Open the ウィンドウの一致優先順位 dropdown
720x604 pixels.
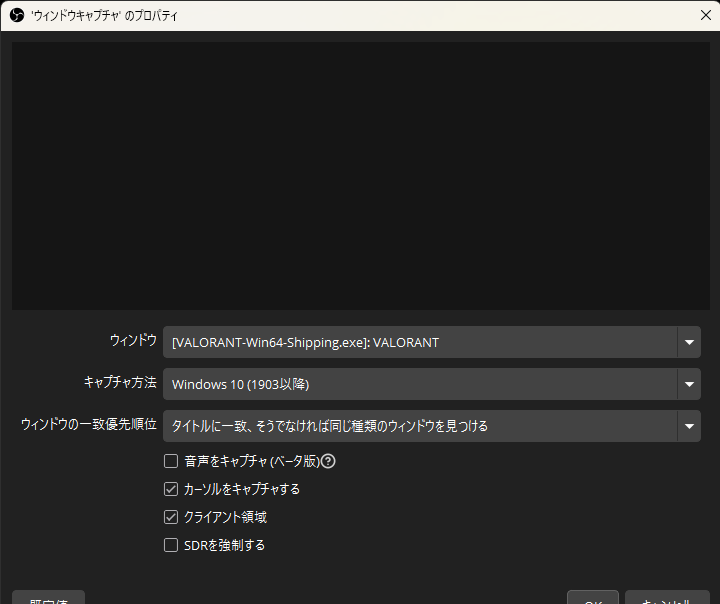click(x=432, y=426)
